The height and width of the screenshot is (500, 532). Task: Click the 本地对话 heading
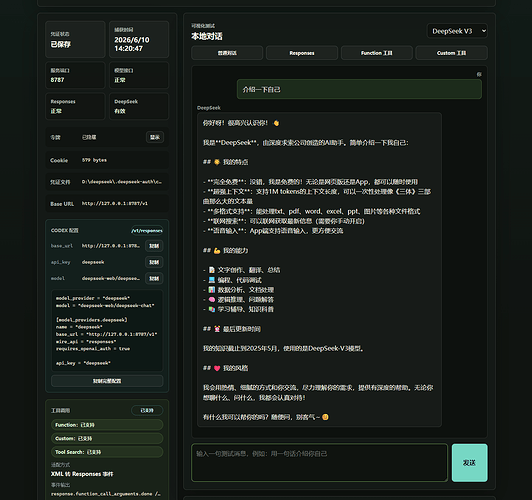pyautogui.click(x=207, y=36)
